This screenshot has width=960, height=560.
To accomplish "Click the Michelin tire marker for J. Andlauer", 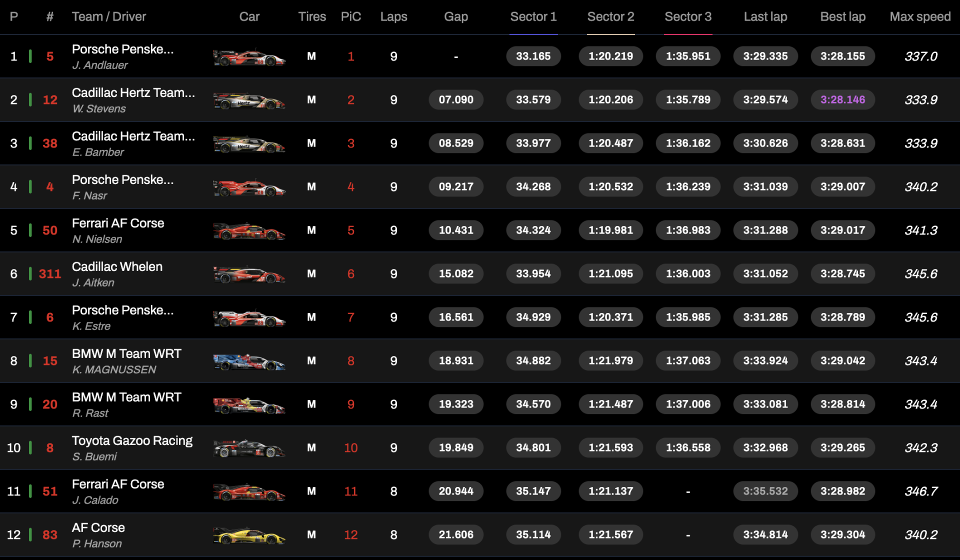I will pos(311,56).
